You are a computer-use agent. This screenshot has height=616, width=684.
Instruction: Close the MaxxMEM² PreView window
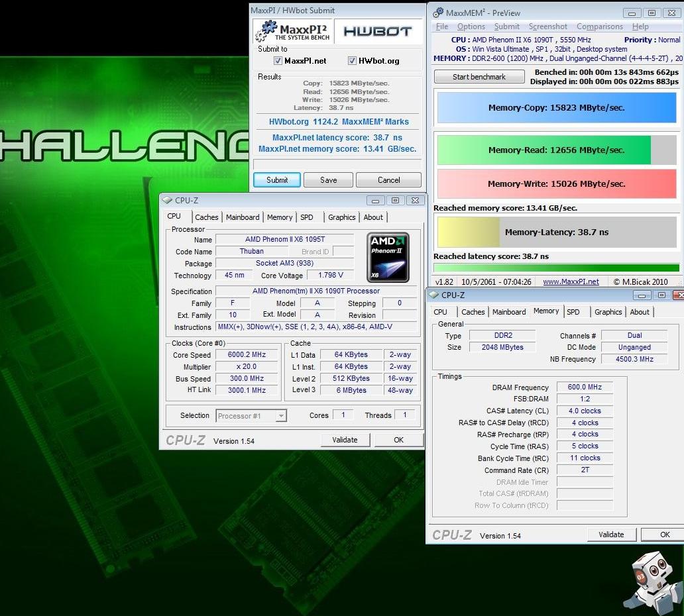(672, 13)
